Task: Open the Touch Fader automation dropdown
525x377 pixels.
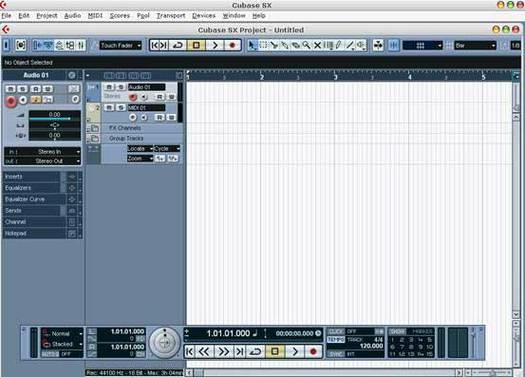Action: coord(121,45)
